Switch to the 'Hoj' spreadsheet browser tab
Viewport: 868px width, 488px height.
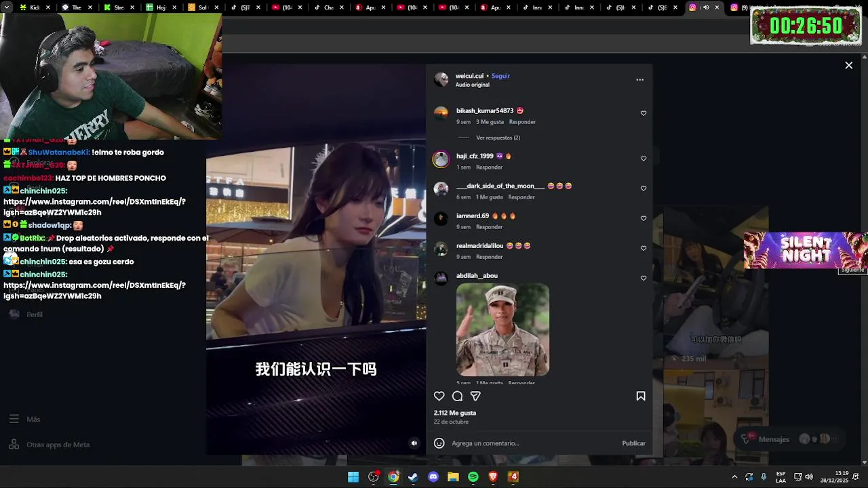pyautogui.click(x=161, y=7)
